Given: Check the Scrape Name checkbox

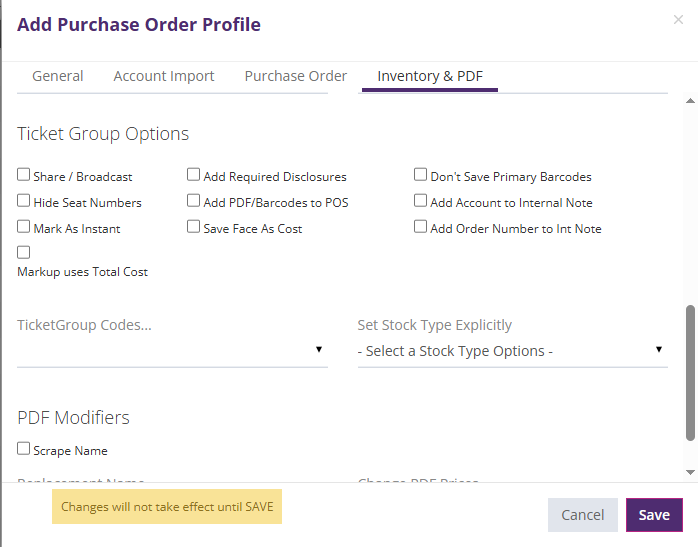Looking at the screenshot, I should tap(24, 449).
